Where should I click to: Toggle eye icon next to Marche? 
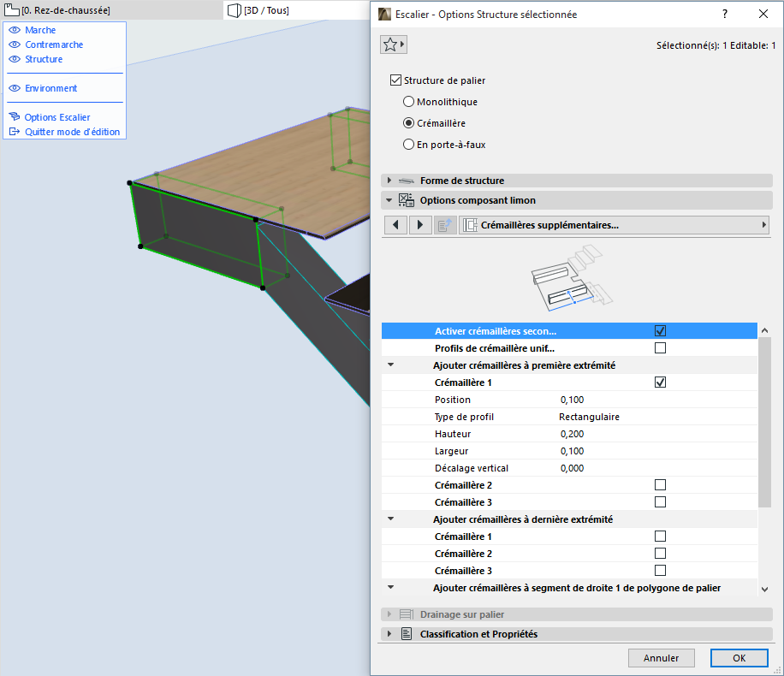(15, 30)
